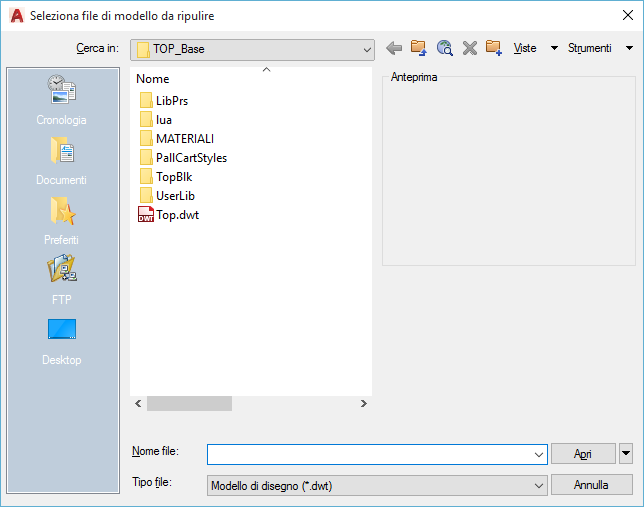The image size is (644, 507).
Task: Open FTP location in the sidebar
Action: pos(62,279)
